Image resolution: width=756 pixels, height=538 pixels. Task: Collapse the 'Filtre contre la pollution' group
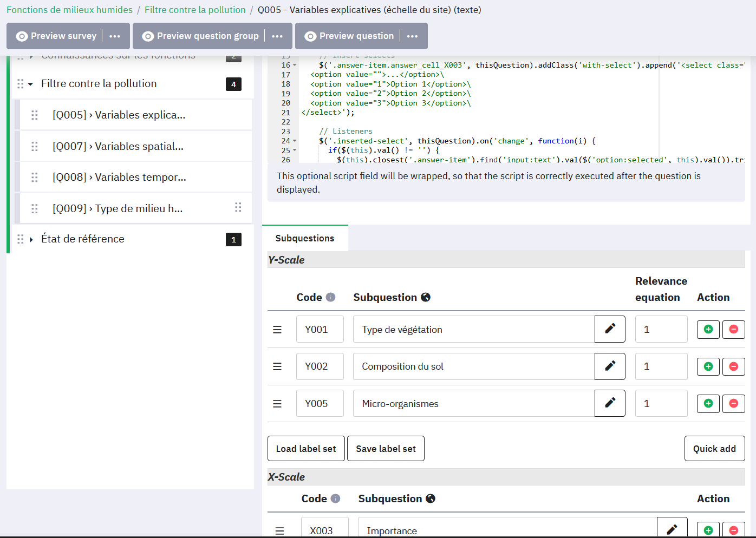point(31,84)
